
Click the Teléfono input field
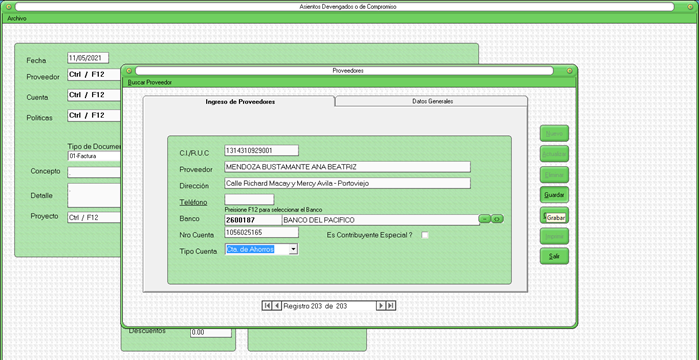point(249,200)
